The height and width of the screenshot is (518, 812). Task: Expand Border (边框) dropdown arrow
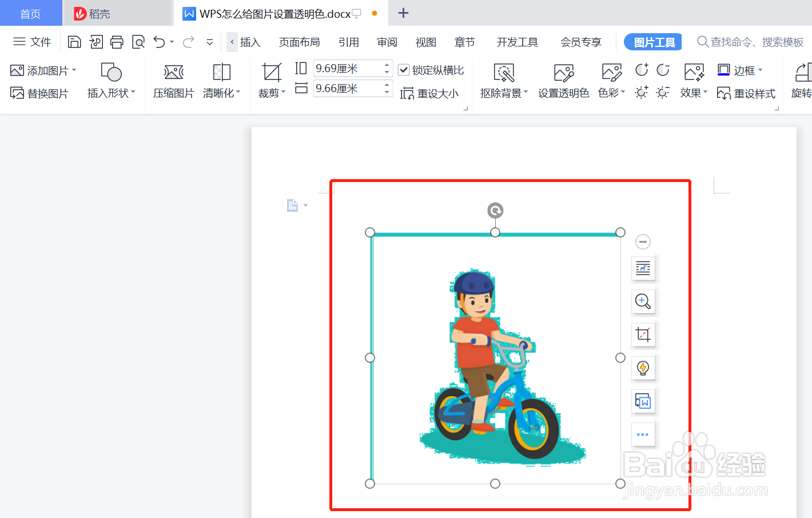pyautogui.click(x=760, y=70)
